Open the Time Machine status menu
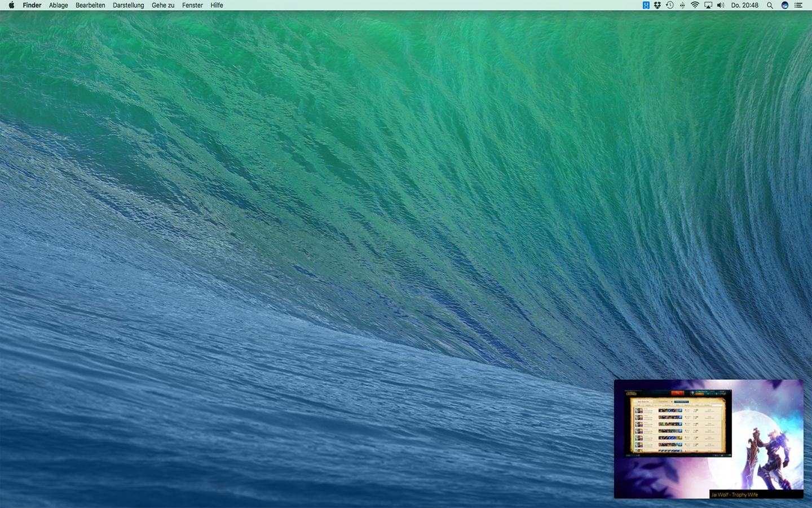The width and height of the screenshot is (812, 508). click(x=670, y=5)
